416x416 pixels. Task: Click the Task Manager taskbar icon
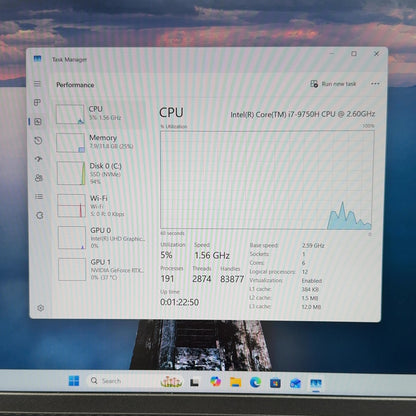(x=315, y=384)
